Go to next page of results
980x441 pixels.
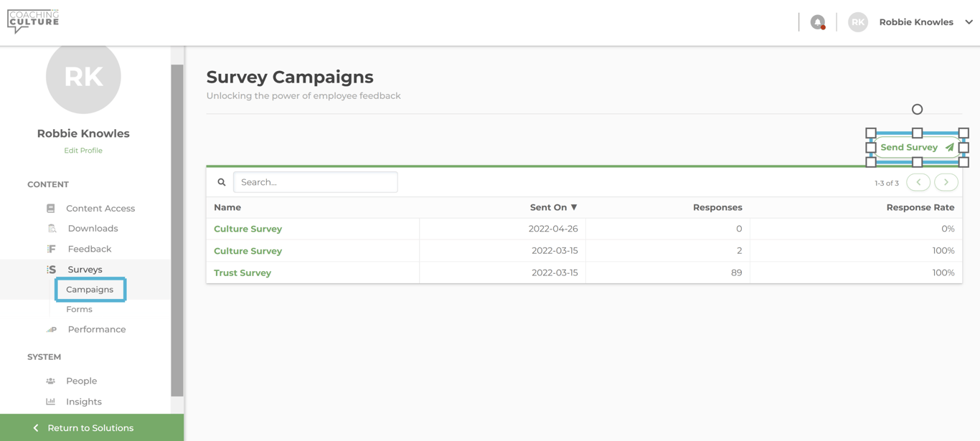(946, 182)
